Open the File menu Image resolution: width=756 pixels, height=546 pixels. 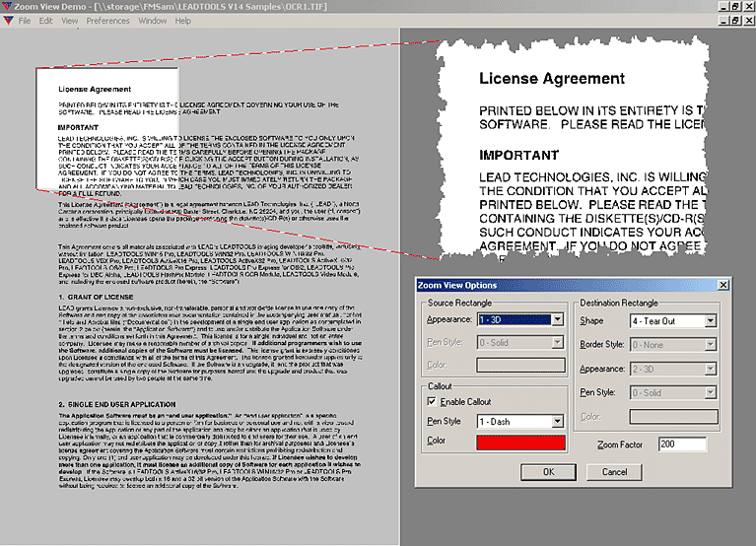[24, 21]
